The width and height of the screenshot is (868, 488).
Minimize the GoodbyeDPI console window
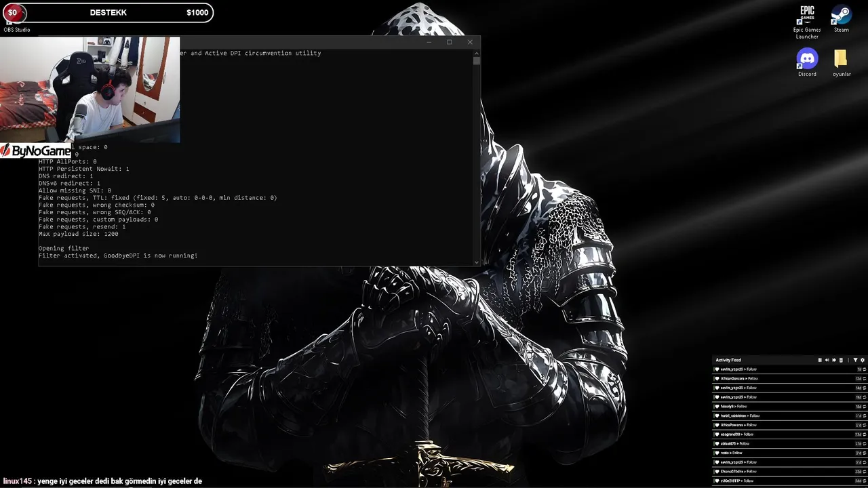(429, 42)
